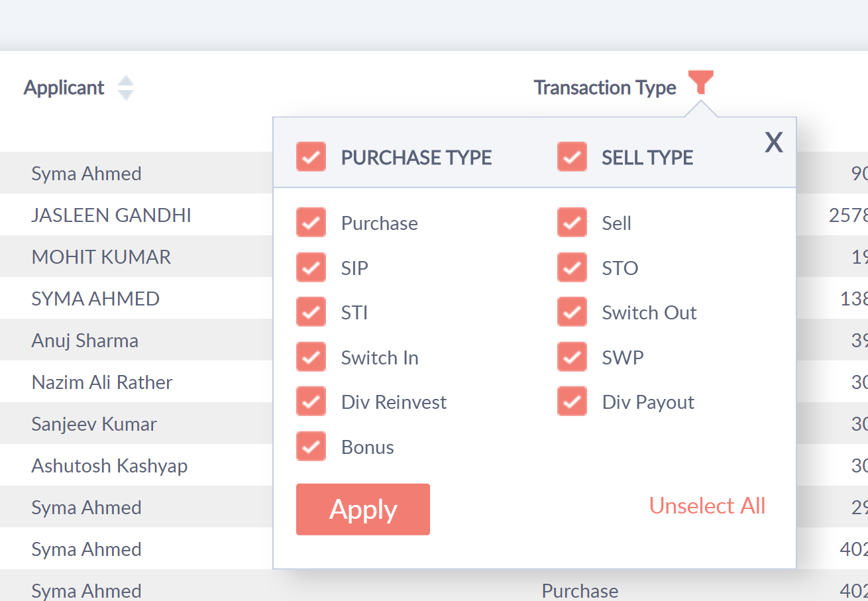Click the filter icon next to Transaction Type
This screenshot has width=868, height=601.
701,82
